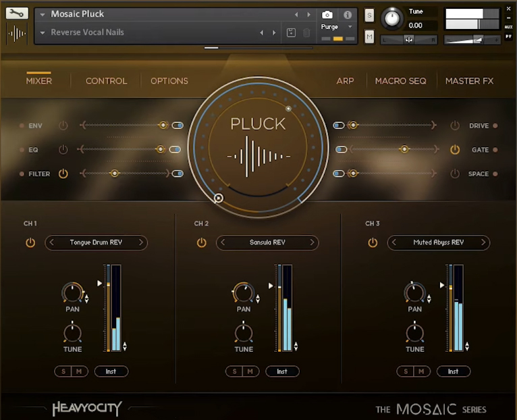Toggle CH 1 power button

tap(30, 242)
